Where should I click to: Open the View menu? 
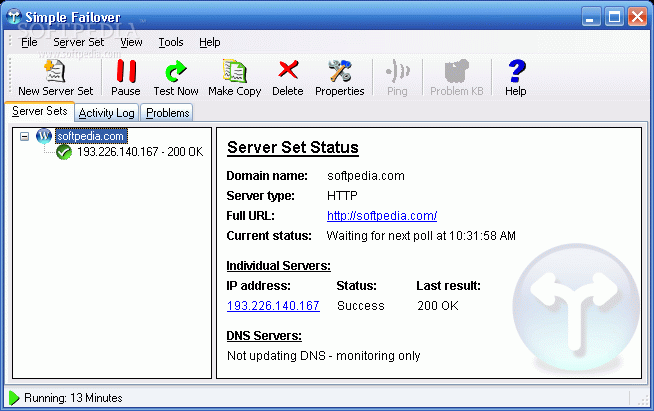[131, 42]
